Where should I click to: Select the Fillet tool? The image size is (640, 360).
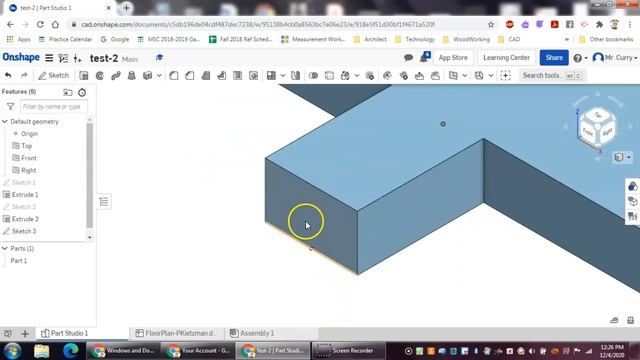[174, 76]
